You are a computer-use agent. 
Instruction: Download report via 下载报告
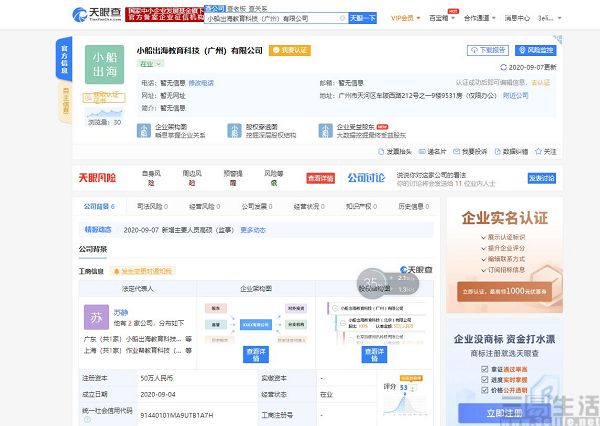[x=488, y=50]
